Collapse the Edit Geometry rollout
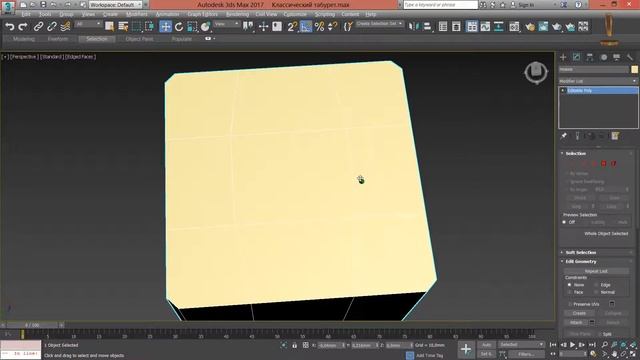 click(581, 262)
